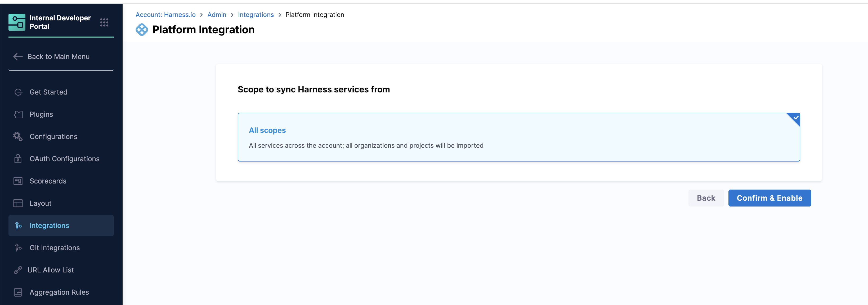The image size is (868, 305).
Task: Click the Get Started icon
Action: click(18, 92)
